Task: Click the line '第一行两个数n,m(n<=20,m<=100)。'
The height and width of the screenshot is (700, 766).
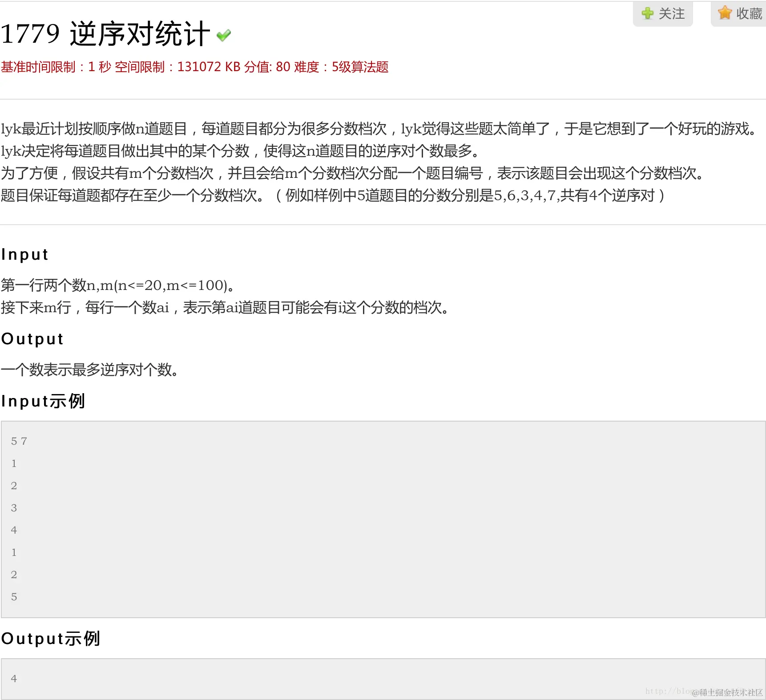Action: point(118,286)
